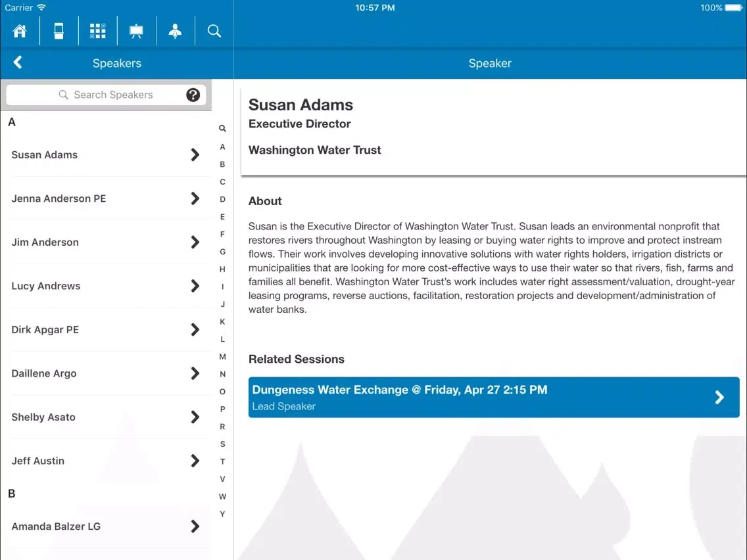Screen dimensions: 747x560
Task: Jump to letter I in index
Action: coord(222,287)
